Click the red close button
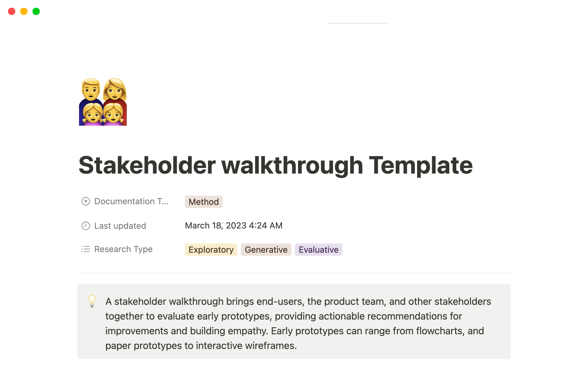 click(11, 11)
